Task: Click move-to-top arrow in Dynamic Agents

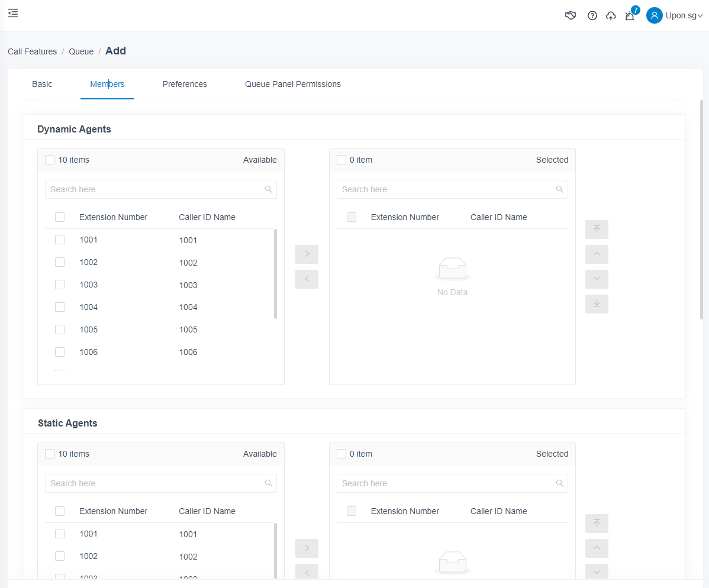Action: [x=597, y=230]
